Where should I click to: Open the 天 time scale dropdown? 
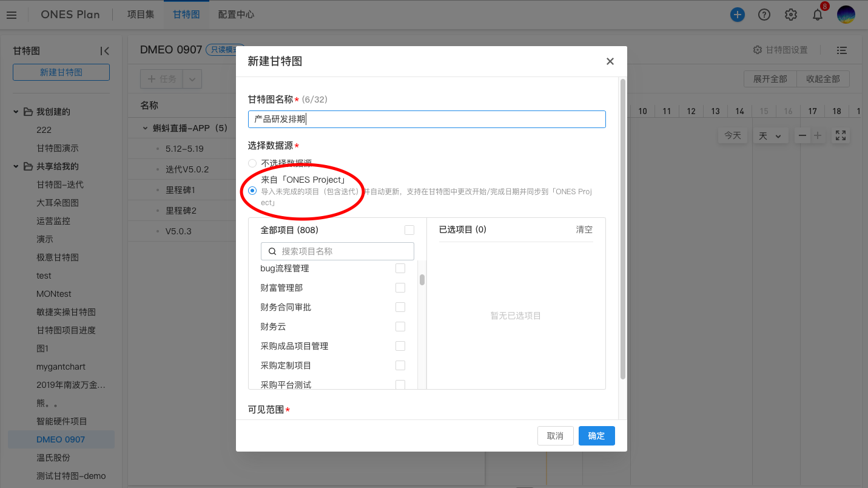click(x=770, y=135)
